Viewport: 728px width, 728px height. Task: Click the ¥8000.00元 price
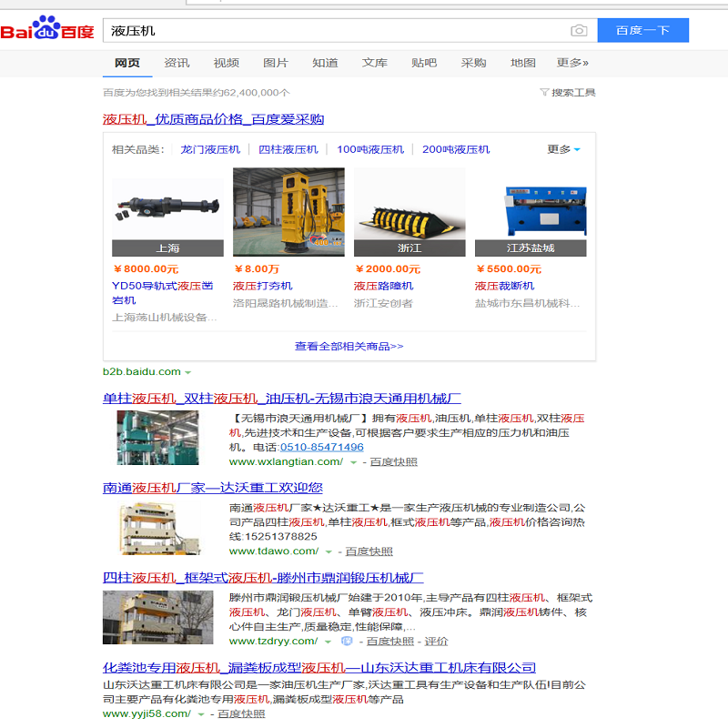[146, 268]
